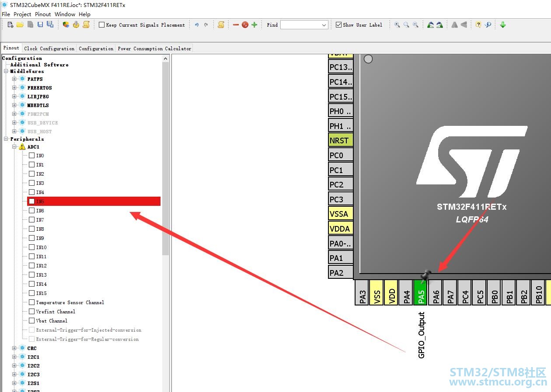Open an existing project via folder icon
Image resolution: width=551 pixels, height=392 pixels.
[x=20, y=25]
